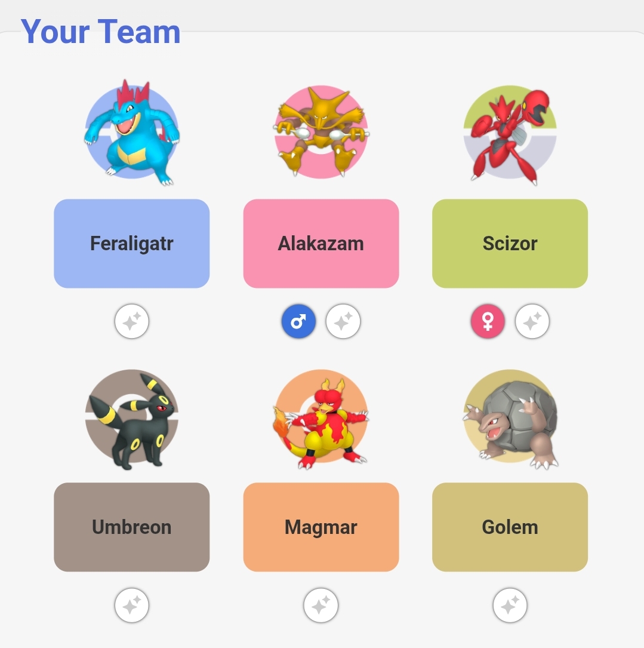Toggle shiny sparkle icon under Umbreon
The height and width of the screenshot is (648, 644).
[132, 606]
